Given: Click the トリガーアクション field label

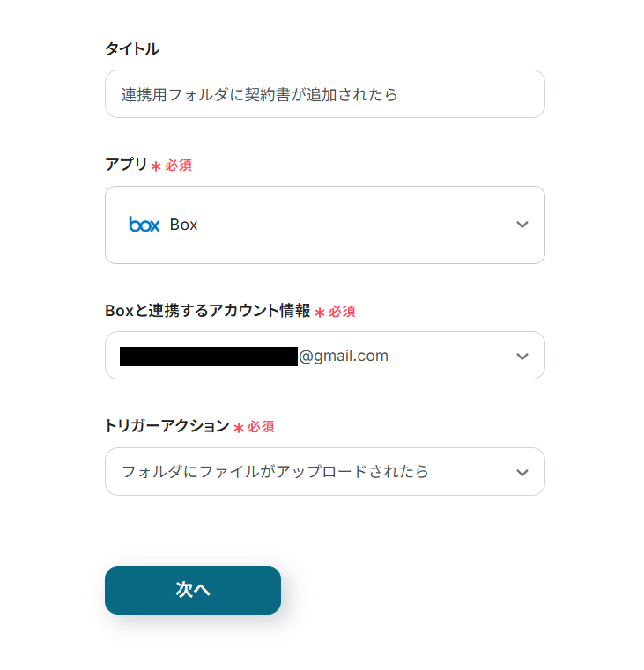Looking at the screenshot, I should [167, 426].
